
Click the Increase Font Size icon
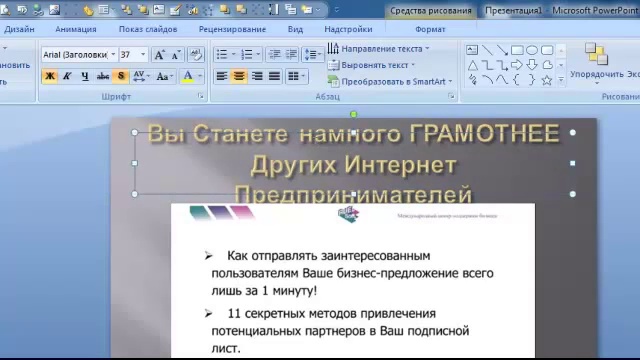[x=159, y=55]
